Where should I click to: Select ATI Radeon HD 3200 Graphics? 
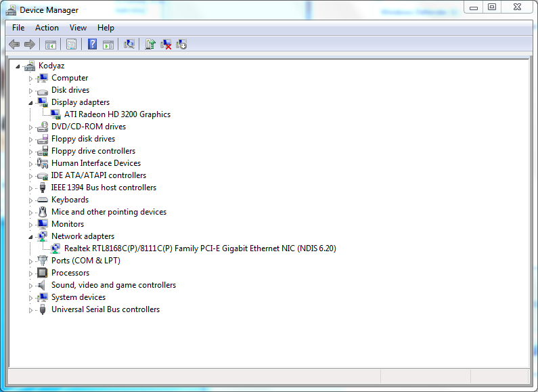click(117, 114)
